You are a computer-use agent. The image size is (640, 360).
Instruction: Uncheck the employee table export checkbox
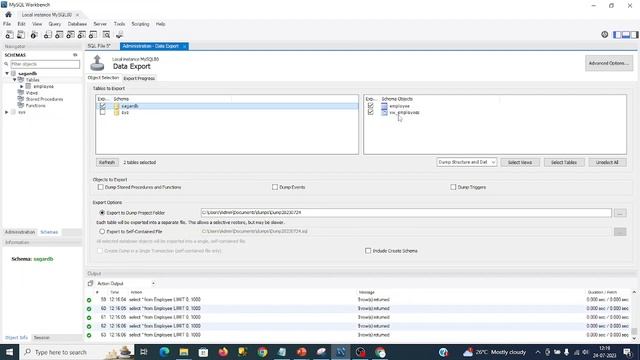(x=371, y=106)
